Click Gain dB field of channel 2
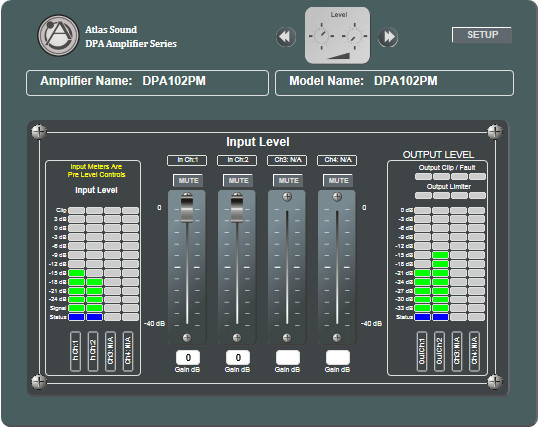 [238, 358]
